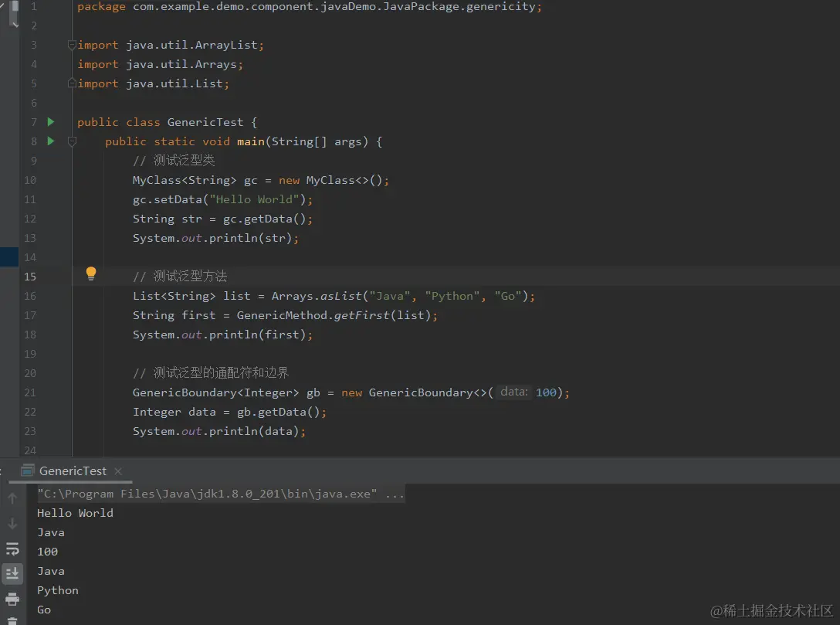Click 'Arrays.asList' on line 16
Screen dimensions: 840x625
[x=317, y=296]
